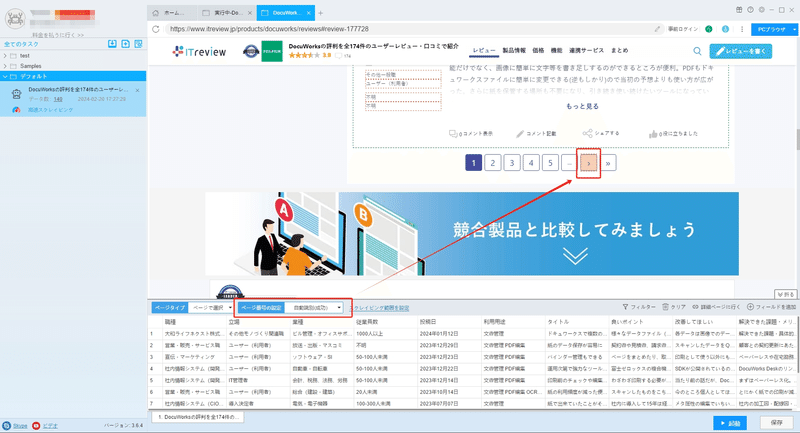
Task: Click the data count 149 link
Action: pos(58,99)
